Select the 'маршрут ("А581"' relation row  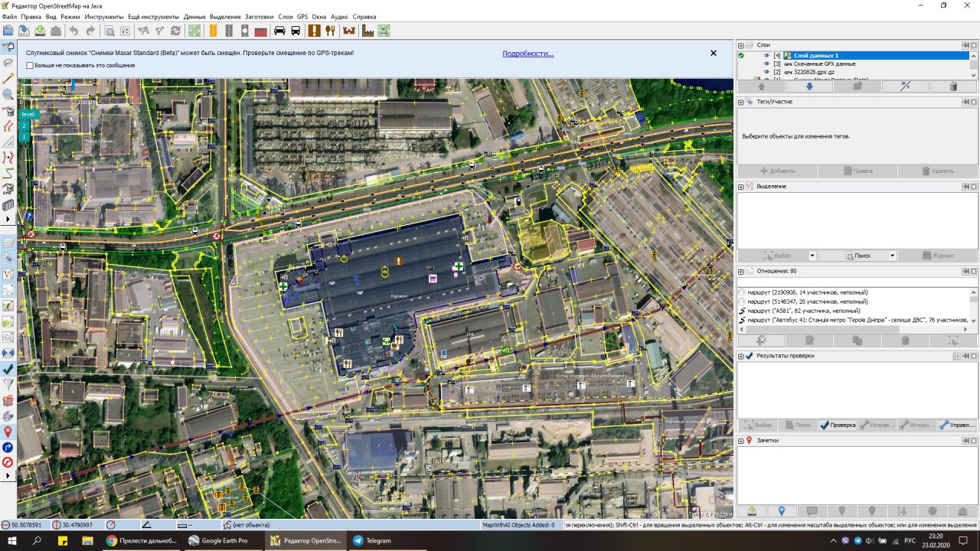(854, 311)
